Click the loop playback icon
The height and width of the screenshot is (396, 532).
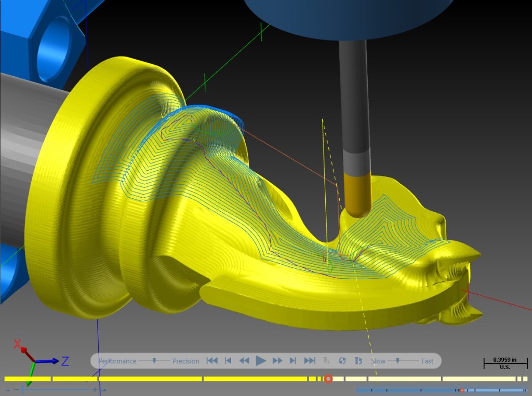[342, 361]
